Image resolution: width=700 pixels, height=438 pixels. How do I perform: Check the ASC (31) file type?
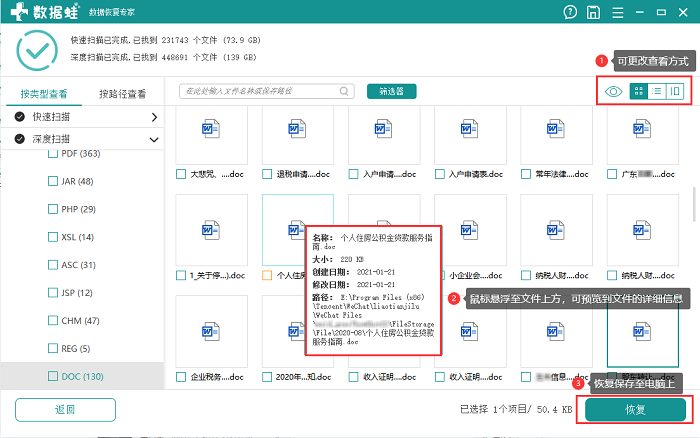click(x=53, y=265)
